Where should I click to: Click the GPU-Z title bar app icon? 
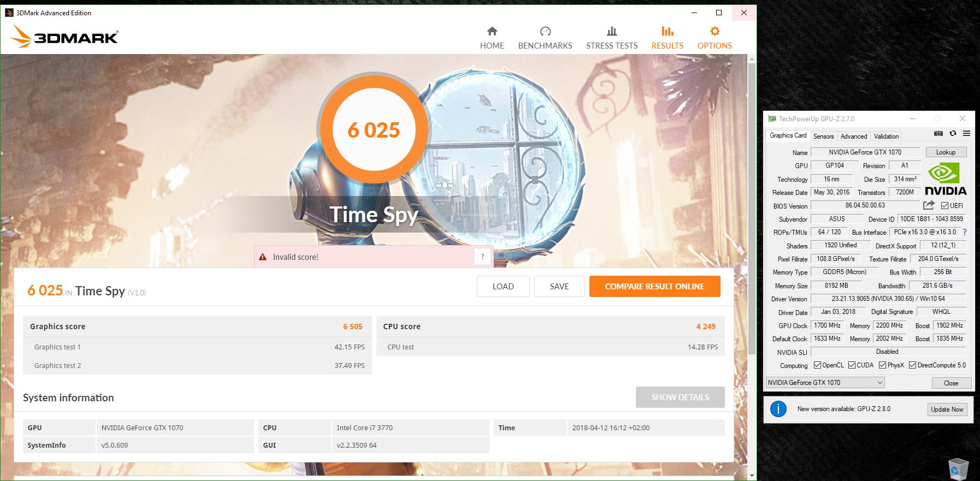click(x=772, y=118)
